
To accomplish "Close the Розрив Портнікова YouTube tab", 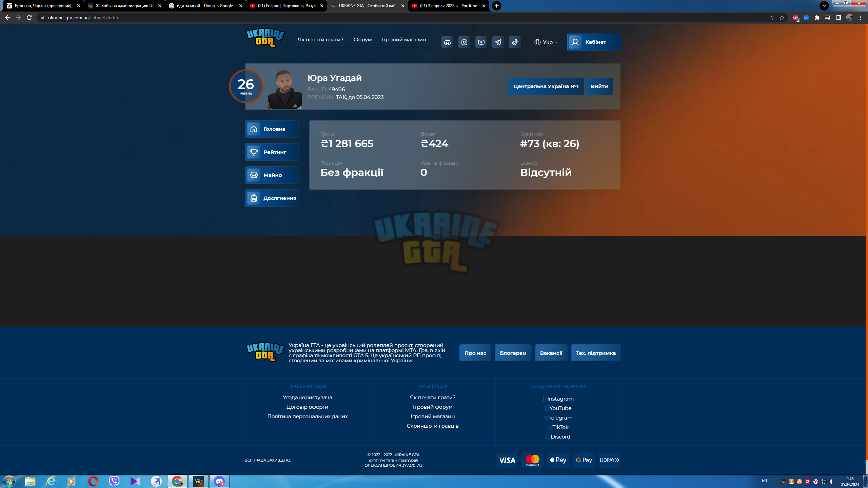I will point(321,6).
